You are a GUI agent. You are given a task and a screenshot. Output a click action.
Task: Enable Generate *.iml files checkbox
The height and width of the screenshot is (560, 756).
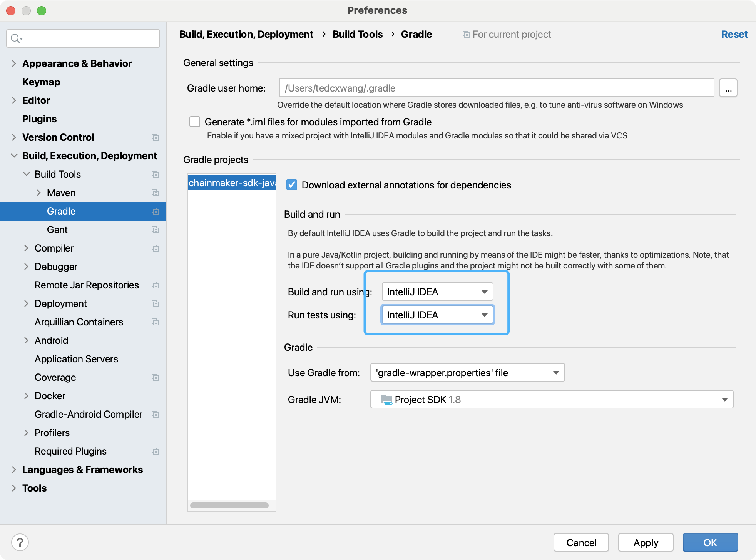pyautogui.click(x=195, y=122)
